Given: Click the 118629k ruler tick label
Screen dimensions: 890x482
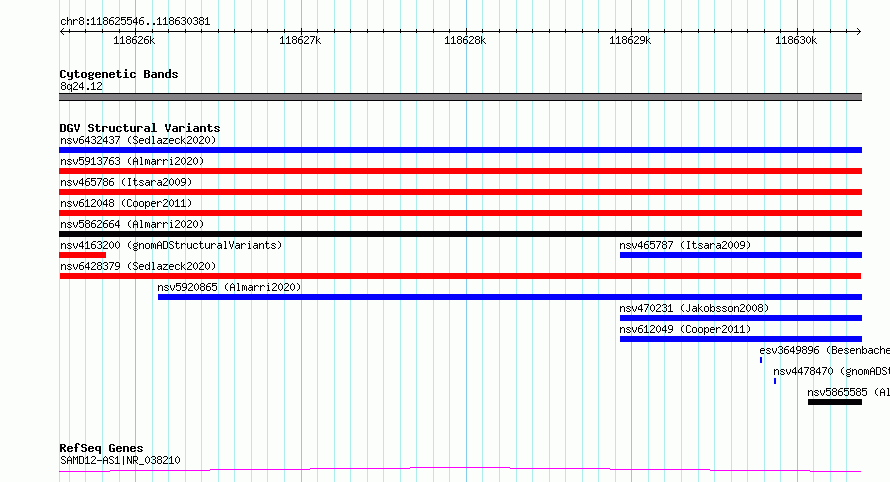Looking at the screenshot, I should point(630,40).
